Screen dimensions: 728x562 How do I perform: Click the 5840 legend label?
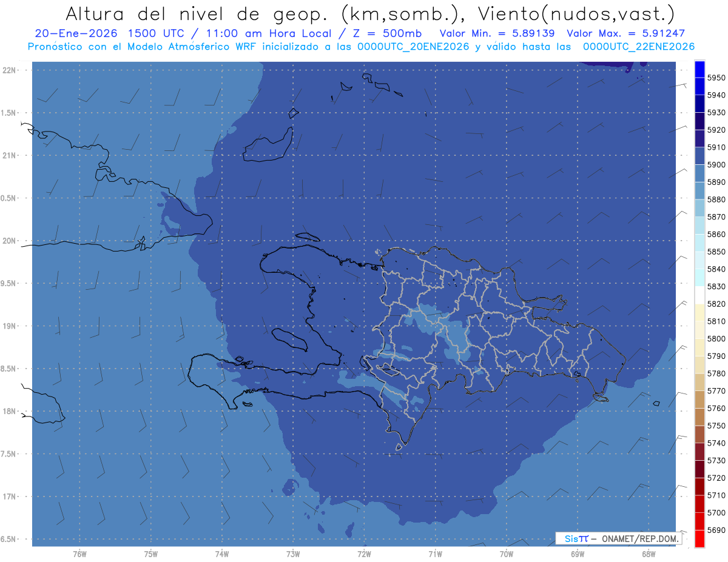pyautogui.click(x=716, y=269)
